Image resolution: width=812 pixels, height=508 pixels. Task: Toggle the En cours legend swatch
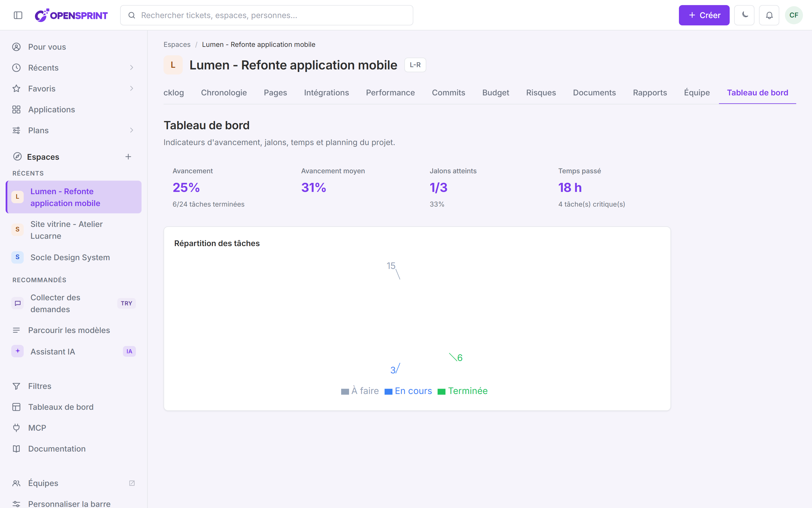pos(388,392)
